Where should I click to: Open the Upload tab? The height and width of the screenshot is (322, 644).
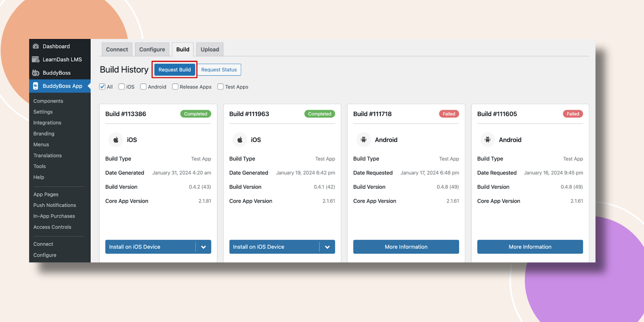point(210,50)
